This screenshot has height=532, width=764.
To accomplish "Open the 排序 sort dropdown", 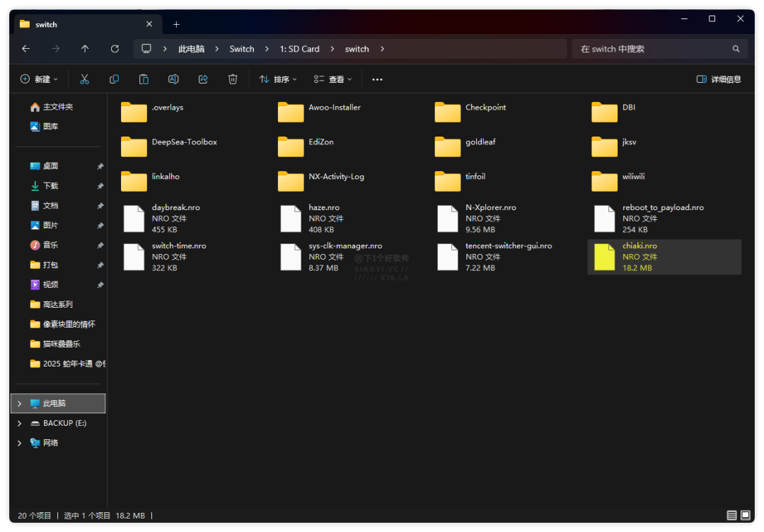I will pyautogui.click(x=278, y=79).
